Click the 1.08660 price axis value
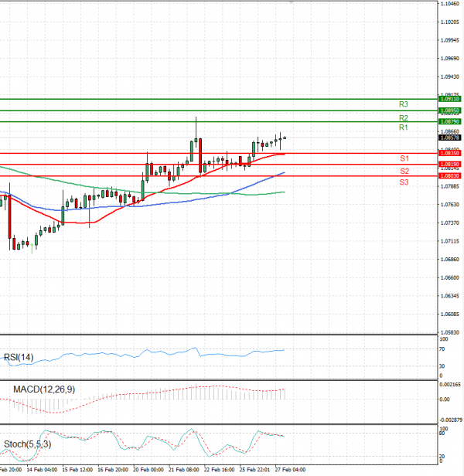464x476 pixels. coord(450,131)
